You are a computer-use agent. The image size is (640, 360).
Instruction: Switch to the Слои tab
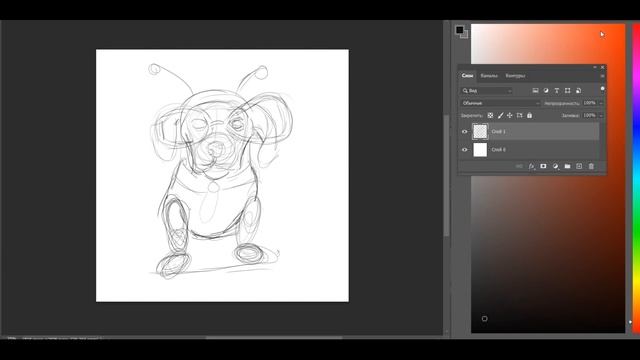pyautogui.click(x=467, y=76)
